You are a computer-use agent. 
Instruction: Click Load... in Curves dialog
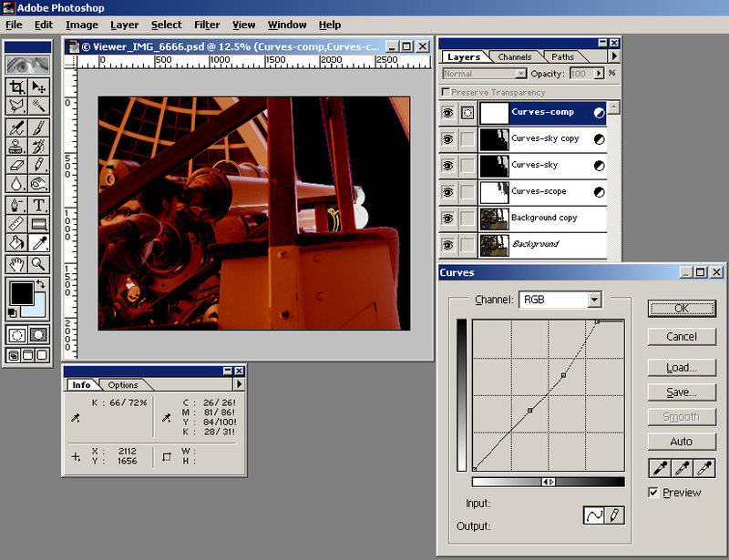(x=682, y=368)
